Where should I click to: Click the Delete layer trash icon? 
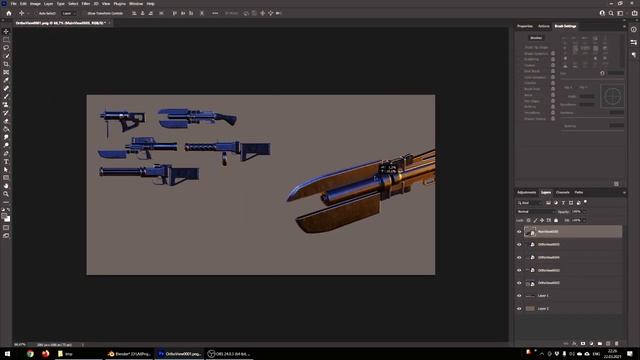616,344
